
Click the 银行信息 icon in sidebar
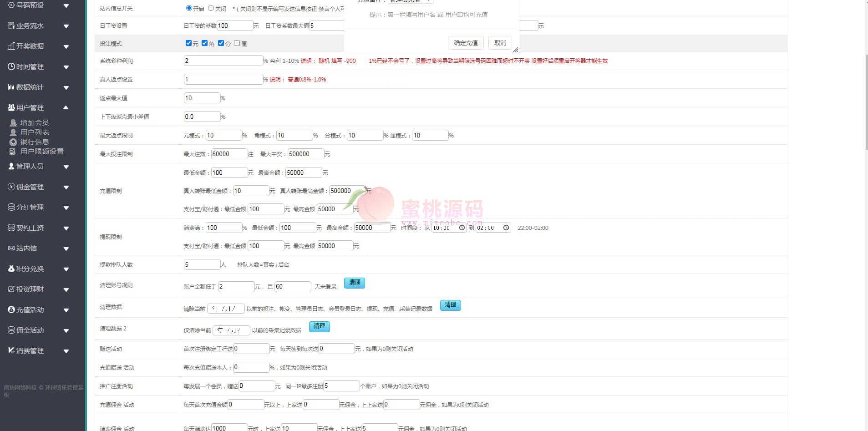(13, 142)
